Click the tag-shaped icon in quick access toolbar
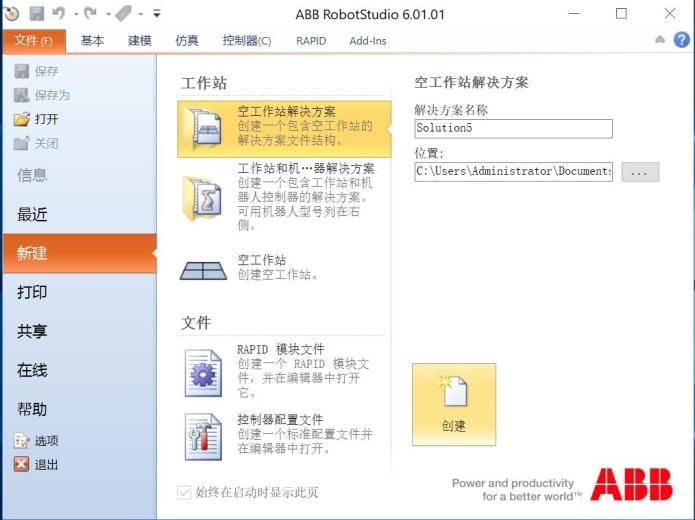This screenshot has height=520, width=695. [123, 13]
